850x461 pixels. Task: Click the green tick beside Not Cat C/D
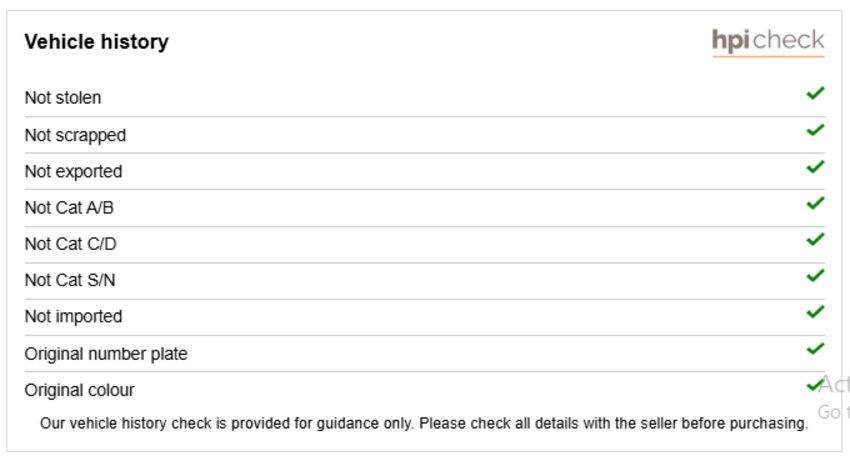815,240
